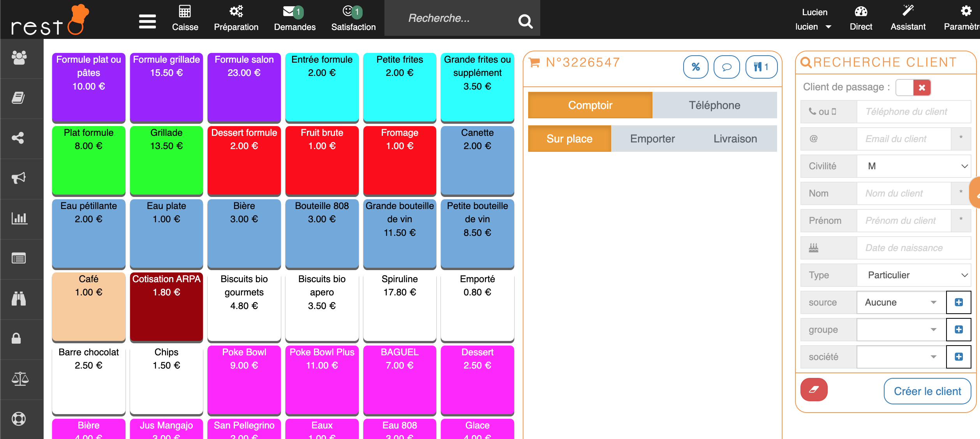Click the cutlery covers count icon
The height and width of the screenshot is (439, 980).
[761, 67]
